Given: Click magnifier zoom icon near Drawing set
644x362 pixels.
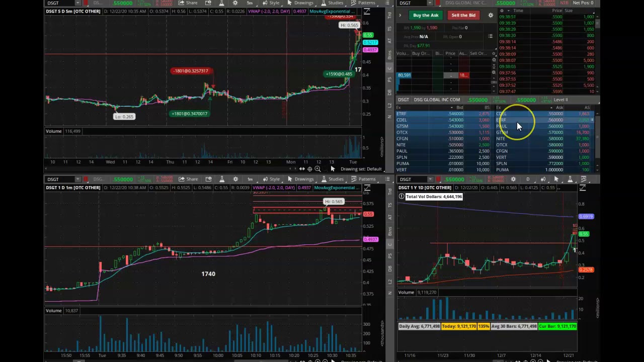Looking at the screenshot, I should (x=317, y=169).
